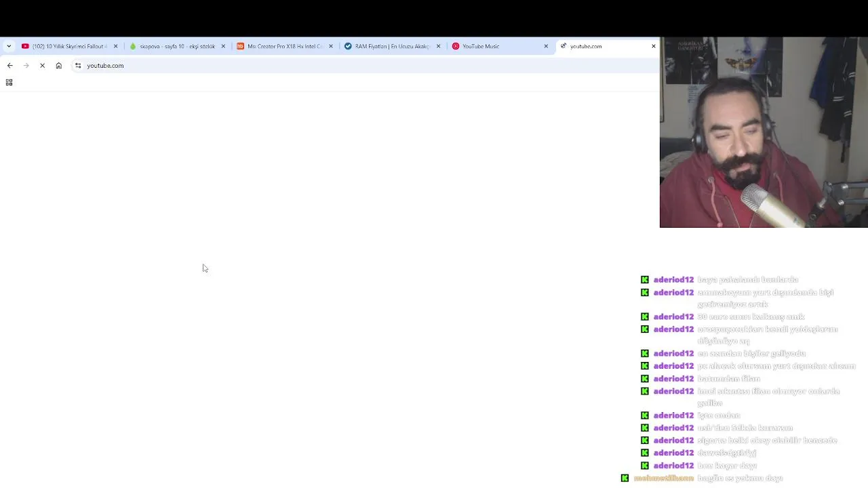This screenshot has height=488, width=868.
Task: Close the YouTube Music tab
Action: coord(546,46)
